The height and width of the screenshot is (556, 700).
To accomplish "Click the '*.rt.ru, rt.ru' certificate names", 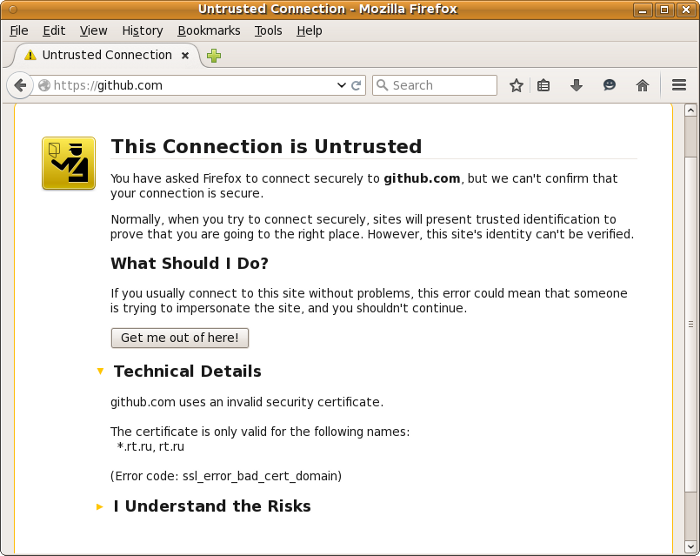I will click(150, 447).
